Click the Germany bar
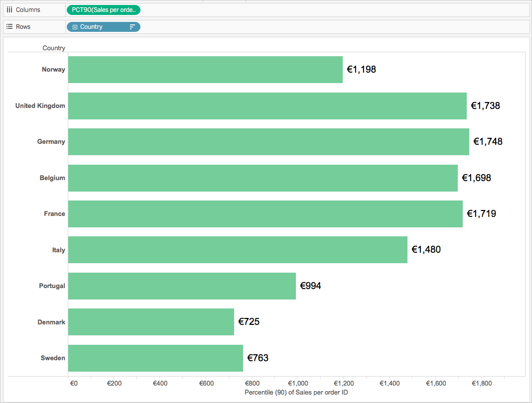The width and height of the screenshot is (532, 403). [x=268, y=142]
